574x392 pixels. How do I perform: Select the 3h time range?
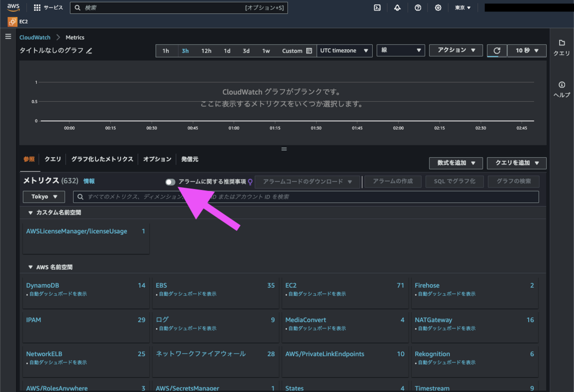coord(185,51)
